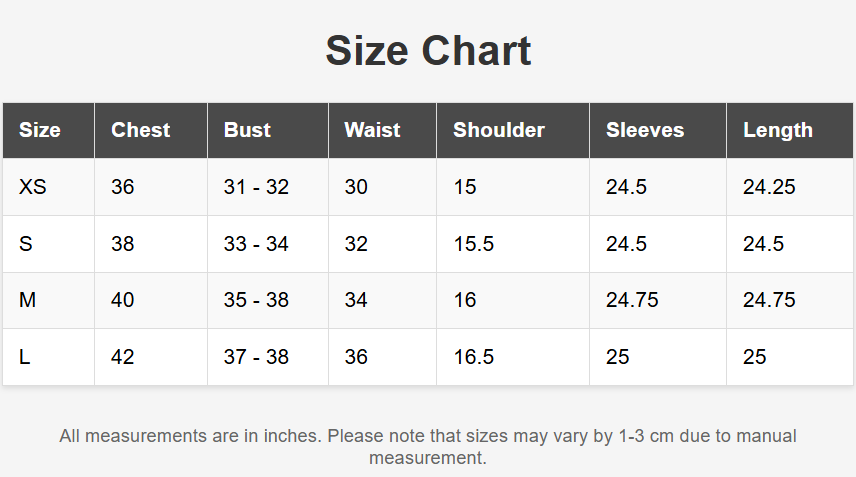Click the Size Chart heading
The width and height of the screenshot is (856, 477).
pos(428,51)
